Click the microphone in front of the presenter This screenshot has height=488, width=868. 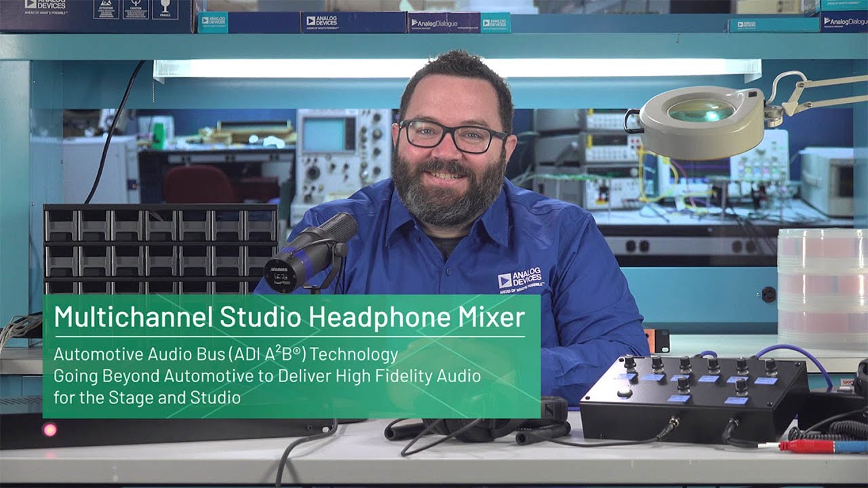[309, 252]
